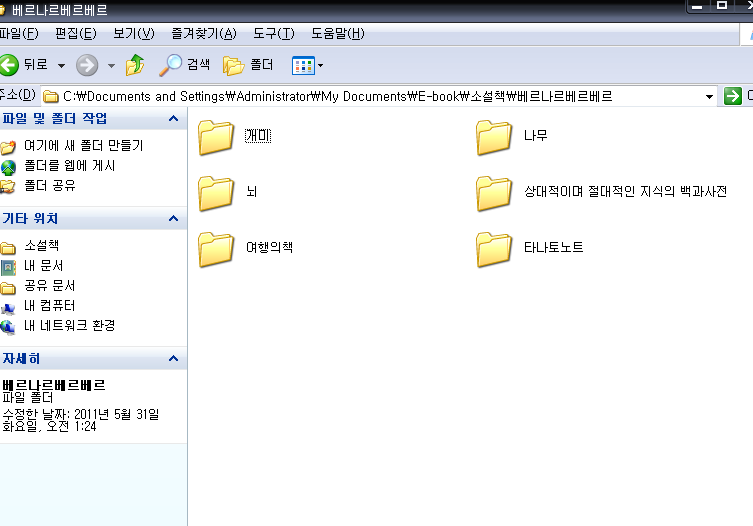Collapse the 기타 위치 panel
The image size is (753, 526).
[x=173, y=219]
